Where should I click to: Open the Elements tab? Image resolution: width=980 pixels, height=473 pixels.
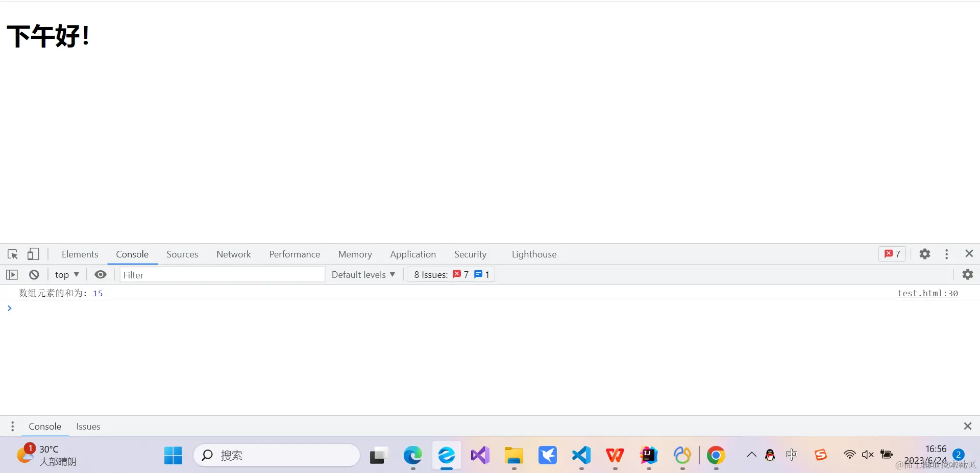(x=80, y=254)
